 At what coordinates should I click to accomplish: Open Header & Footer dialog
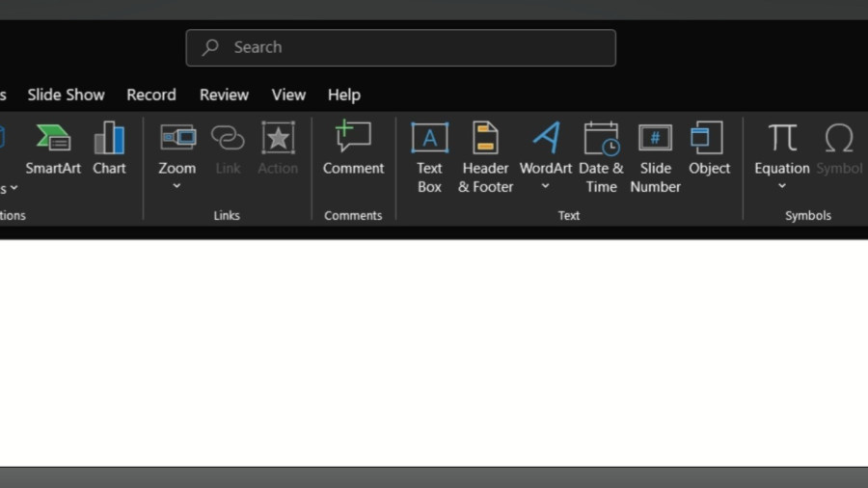(x=485, y=158)
